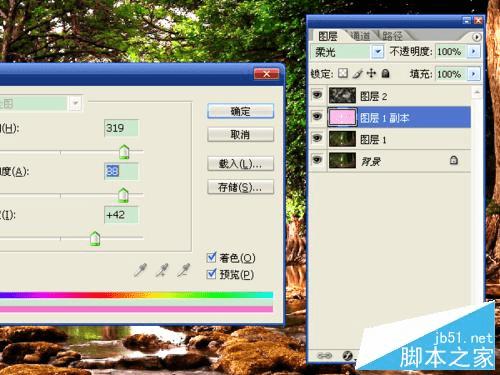
Task: Switch to the 路径 tab
Action: 392,36
